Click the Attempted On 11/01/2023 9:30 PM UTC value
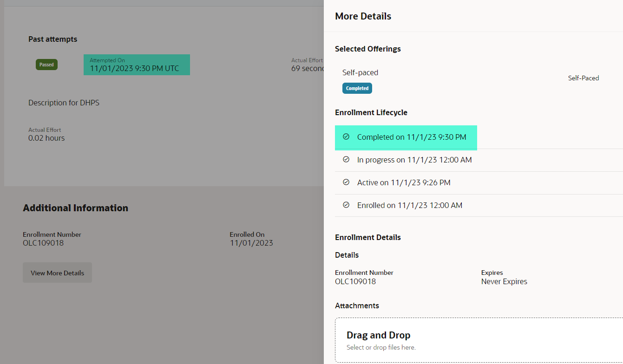The width and height of the screenshot is (623, 364). 134,68
